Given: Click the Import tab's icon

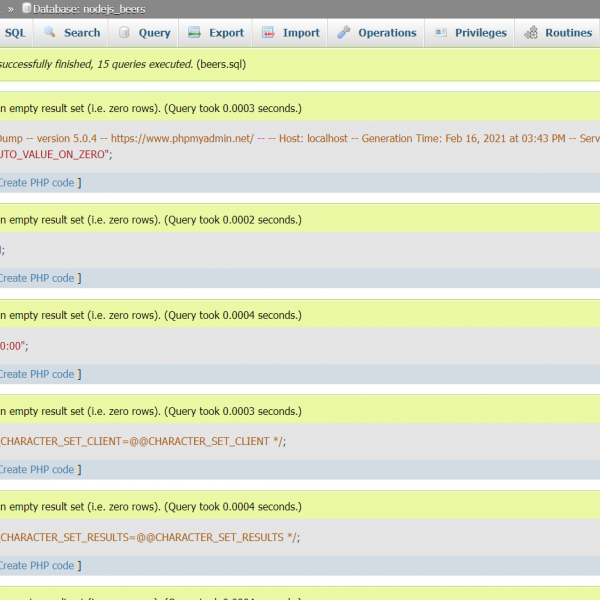Looking at the screenshot, I should 268,32.
